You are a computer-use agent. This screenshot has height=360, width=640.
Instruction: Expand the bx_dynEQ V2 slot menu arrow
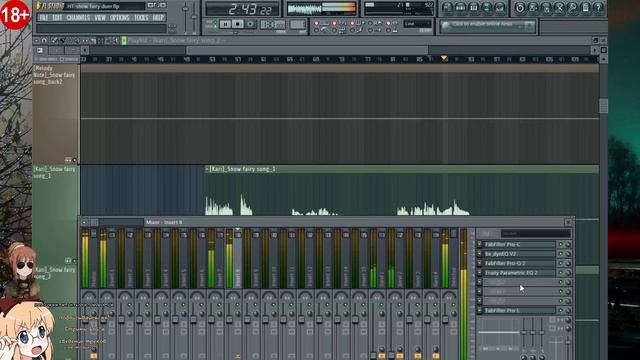[480, 253]
